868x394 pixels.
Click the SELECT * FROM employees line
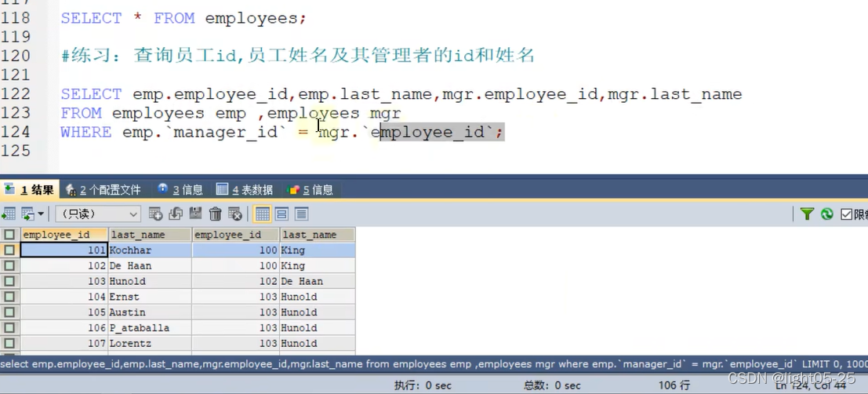pos(183,18)
